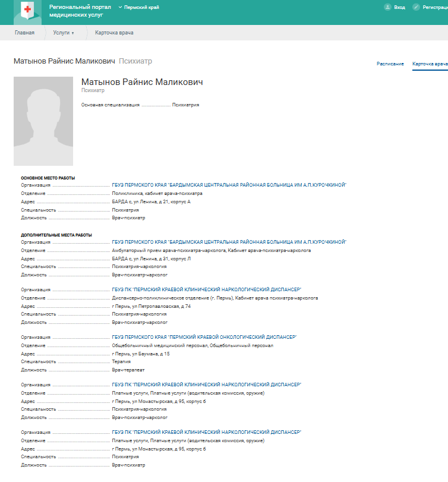The height and width of the screenshot is (482, 448).
Task: Open the Регистрация link
Action: point(435,7)
